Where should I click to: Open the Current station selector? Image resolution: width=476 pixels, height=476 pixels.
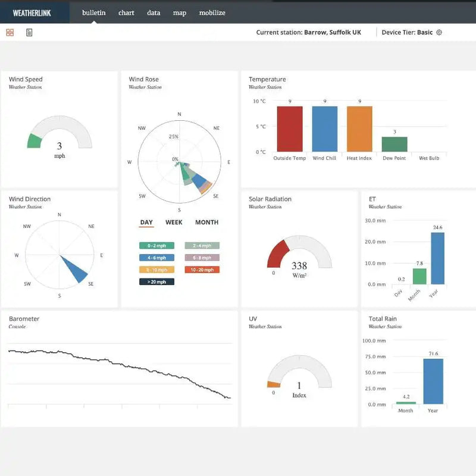click(x=308, y=32)
